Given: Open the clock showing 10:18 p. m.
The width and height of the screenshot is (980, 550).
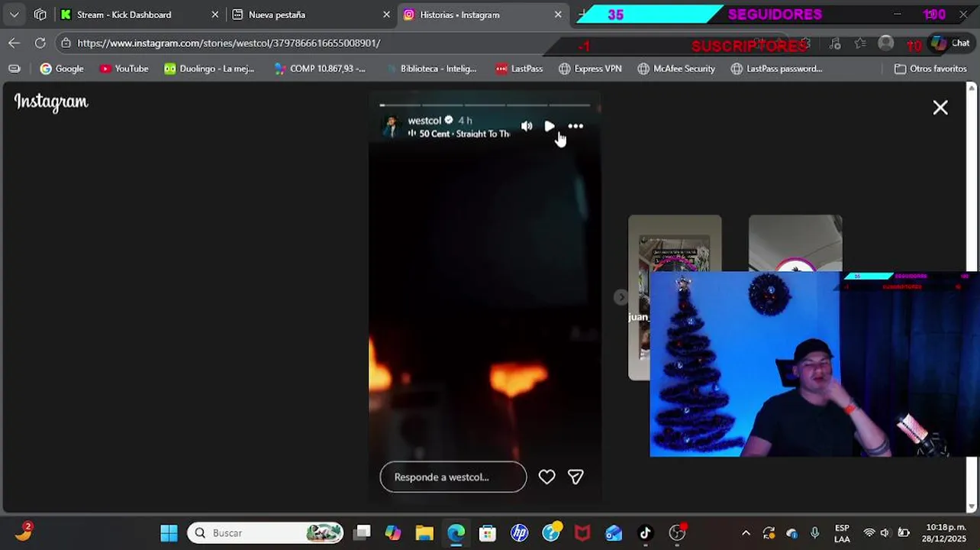Looking at the screenshot, I should point(946,533).
